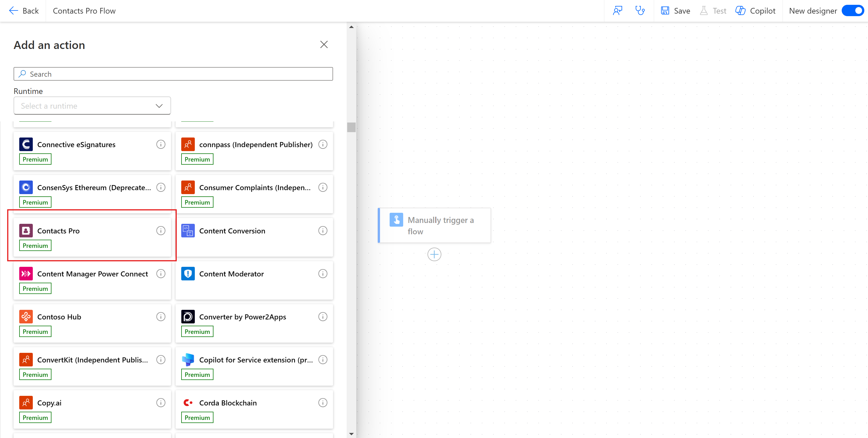868x438 pixels.
Task: Select the Consumer Complaints connector icon
Action: coord(188,187)
